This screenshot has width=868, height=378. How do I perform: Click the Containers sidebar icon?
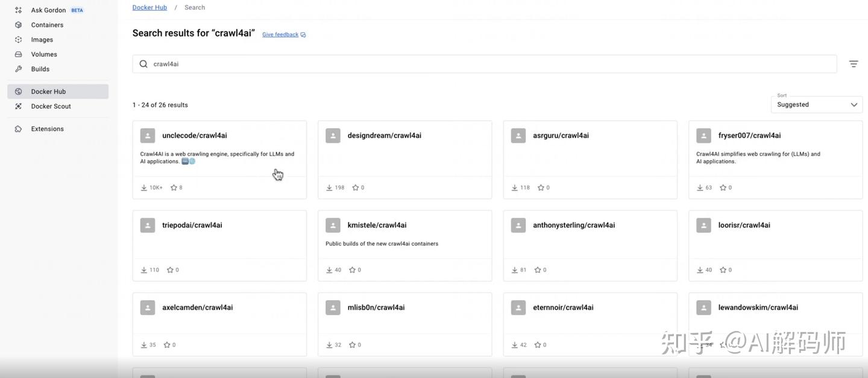tap(19, 25)
